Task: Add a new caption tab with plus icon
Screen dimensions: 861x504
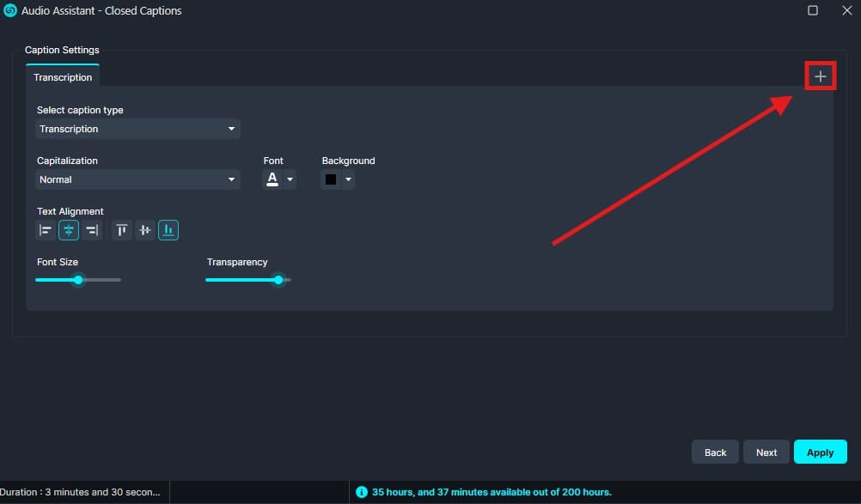Action: 820,76
